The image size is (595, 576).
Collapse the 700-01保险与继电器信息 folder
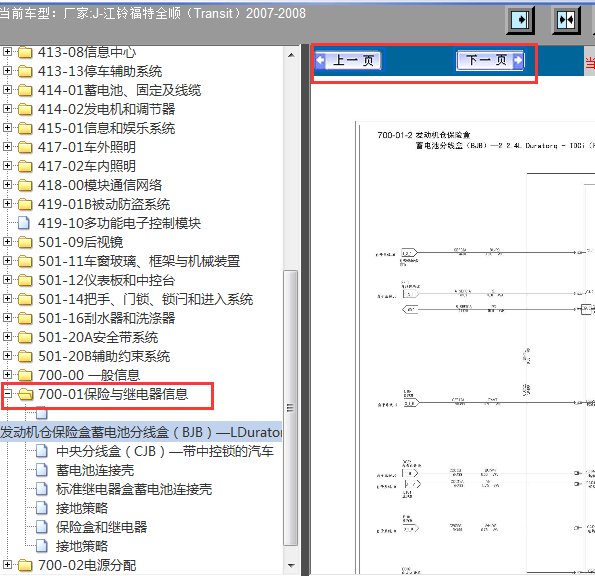pos(7,394)
